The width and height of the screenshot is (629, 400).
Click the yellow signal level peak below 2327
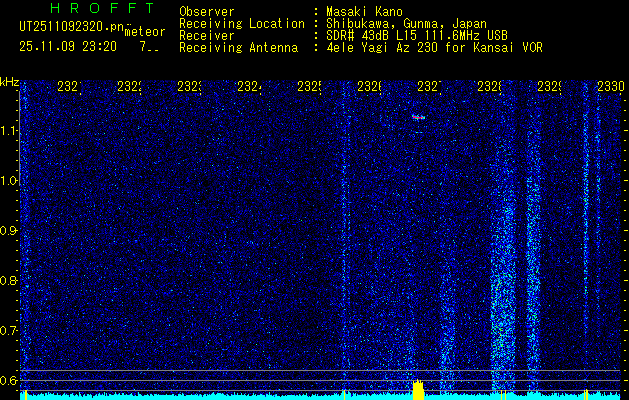[x=418, y=390]
